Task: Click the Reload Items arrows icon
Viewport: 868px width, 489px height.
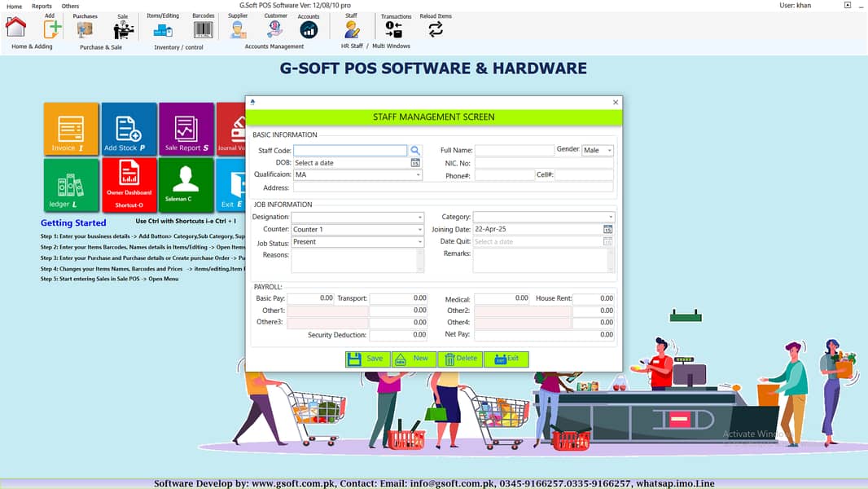Action: (436, 29)
